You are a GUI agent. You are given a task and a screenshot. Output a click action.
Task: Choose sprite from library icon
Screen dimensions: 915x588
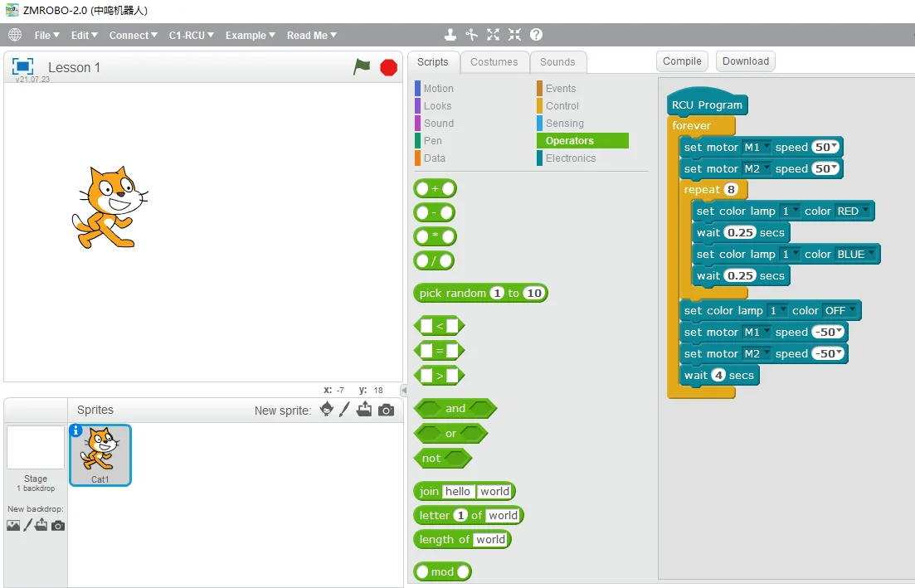(327, 410)
